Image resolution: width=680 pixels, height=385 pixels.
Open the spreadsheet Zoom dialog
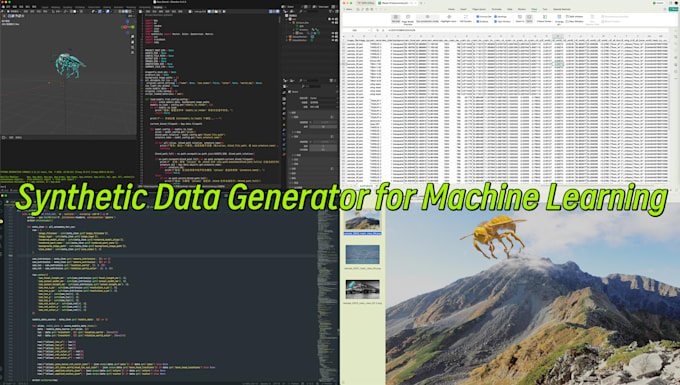520,18
